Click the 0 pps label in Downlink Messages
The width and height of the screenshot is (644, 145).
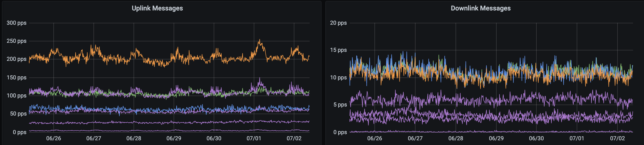pyautogui.click(x=340, y=132)
